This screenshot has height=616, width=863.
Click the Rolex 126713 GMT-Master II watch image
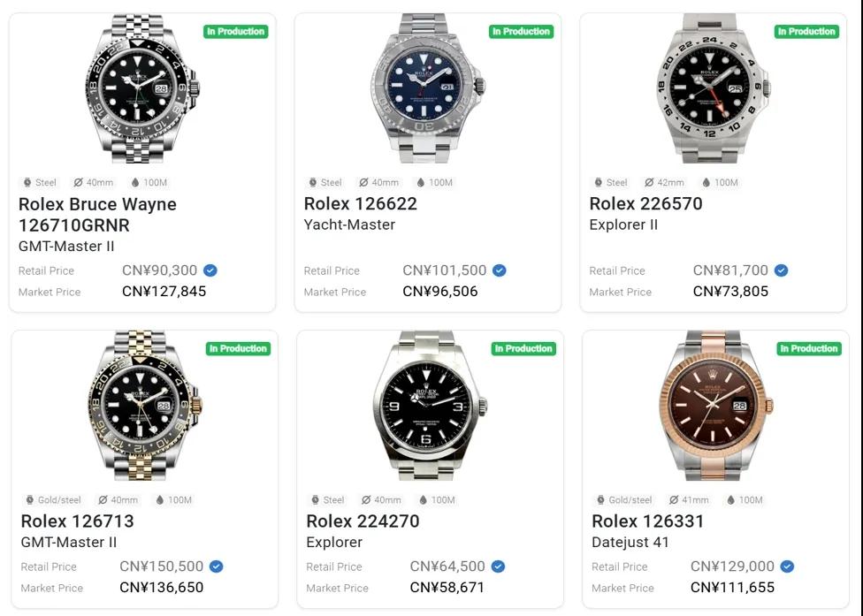pyautogui.click(x=144, y=407)
